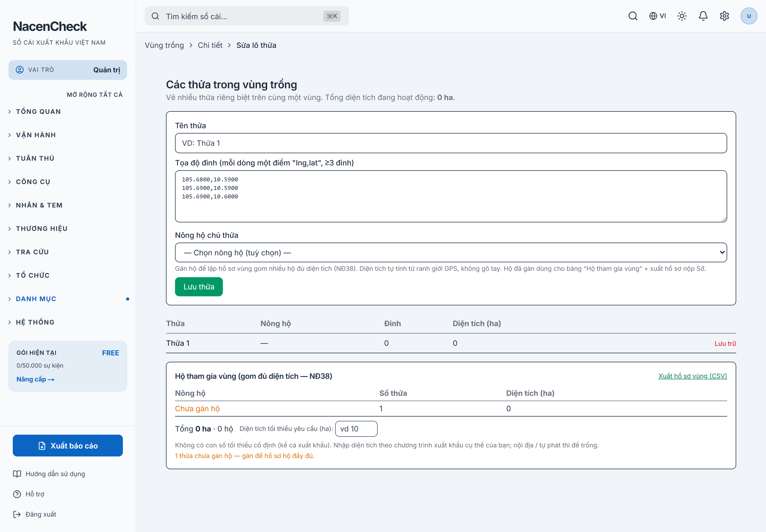
Task: Click Lưu trữ for Thửa 1
Action: [725, 343]
